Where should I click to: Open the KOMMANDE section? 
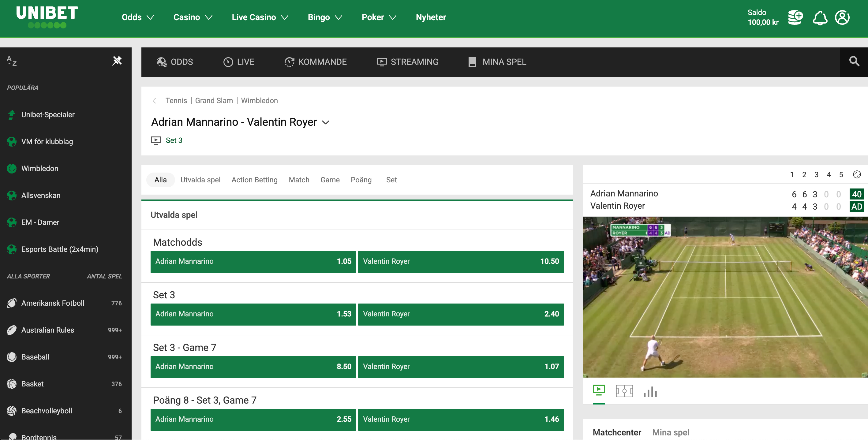(x=315, y=62)
